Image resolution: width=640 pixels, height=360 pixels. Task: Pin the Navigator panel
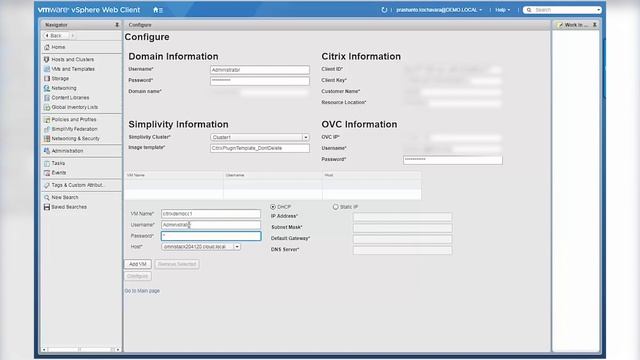coord(117,25)
